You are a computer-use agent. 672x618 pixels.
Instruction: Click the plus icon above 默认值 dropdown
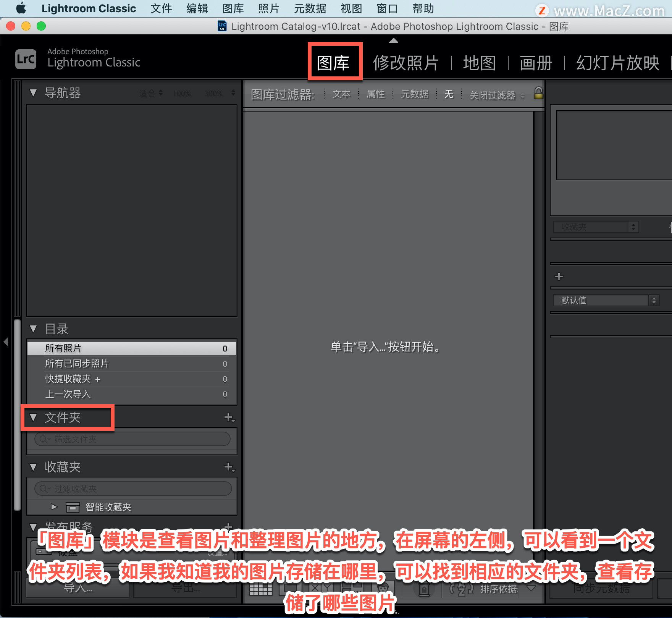[x=559, y=277]
